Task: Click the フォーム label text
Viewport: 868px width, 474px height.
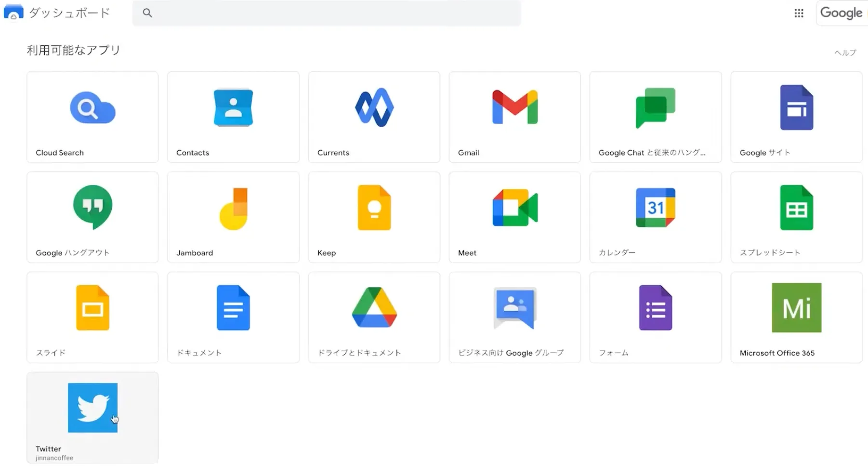Action: pos(614,353)
